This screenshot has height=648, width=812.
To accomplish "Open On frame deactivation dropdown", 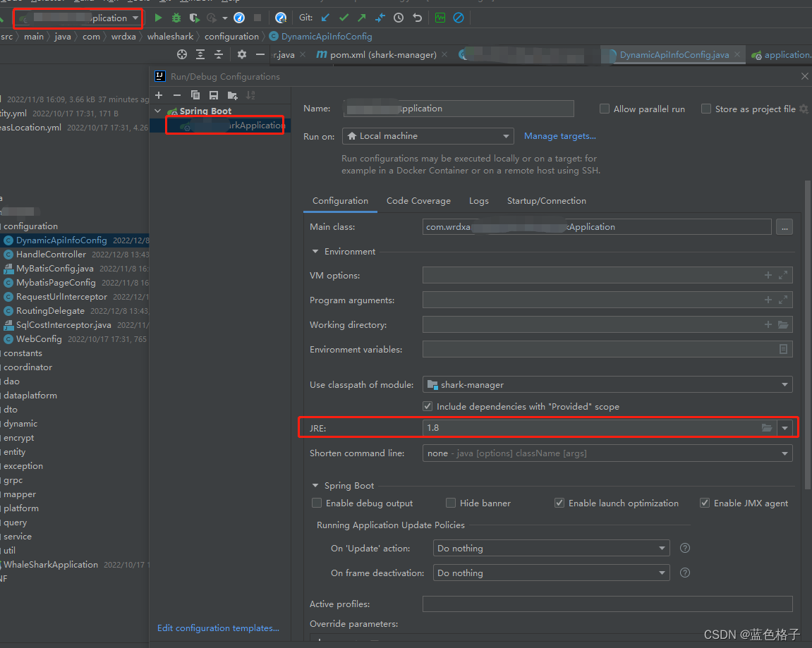I will [x=551, y=573].
